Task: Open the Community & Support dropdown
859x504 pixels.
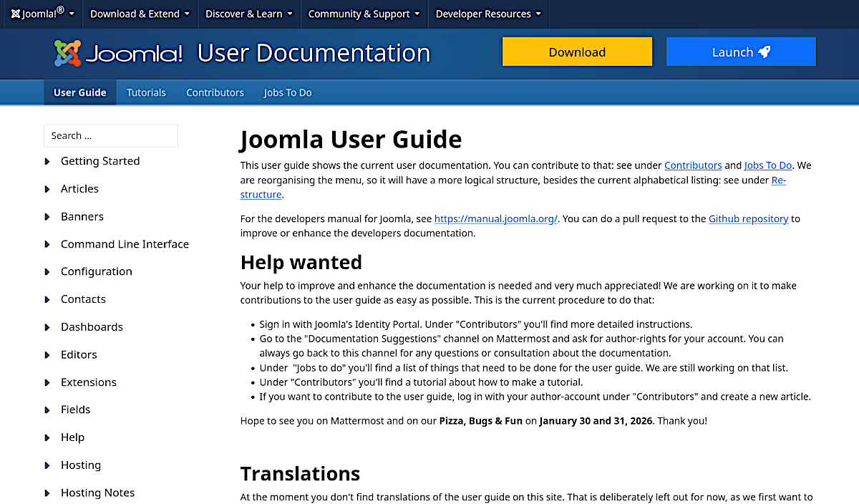Action: tap(364, 14)
